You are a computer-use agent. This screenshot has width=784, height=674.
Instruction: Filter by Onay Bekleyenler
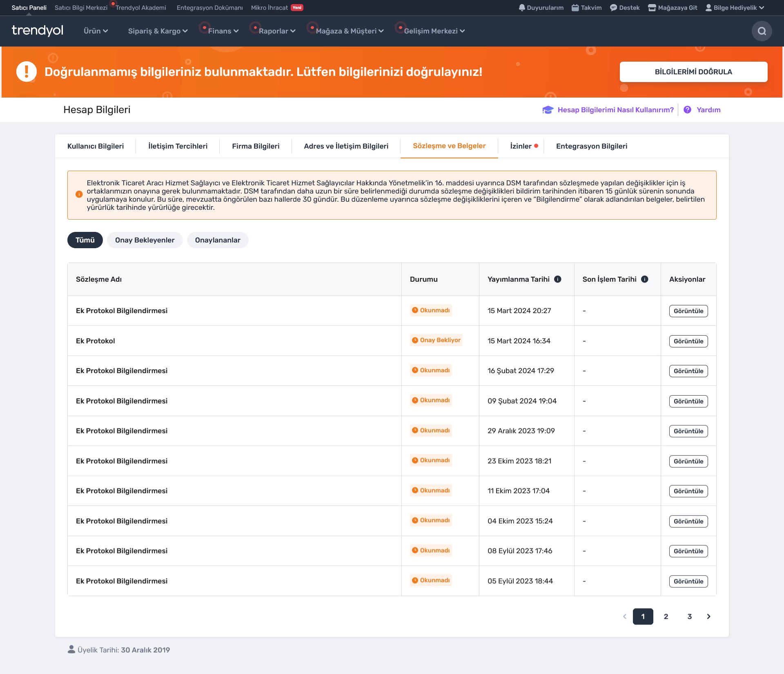pyautogui.click(x=145, y=240)
